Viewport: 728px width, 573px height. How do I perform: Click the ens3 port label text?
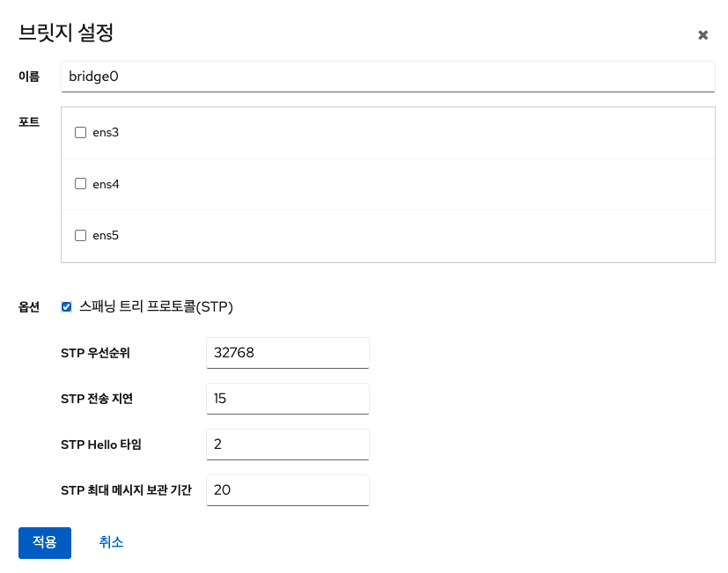pyautogui.click(x=106, y=133)
